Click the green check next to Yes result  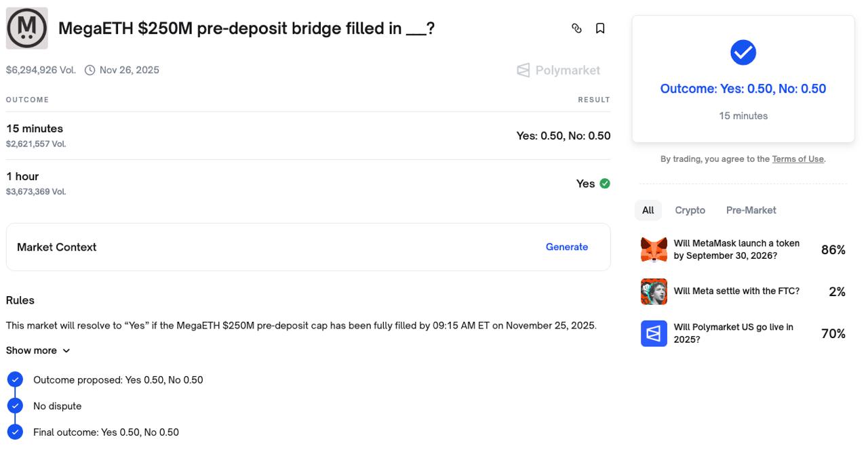[x=605, y=184]
